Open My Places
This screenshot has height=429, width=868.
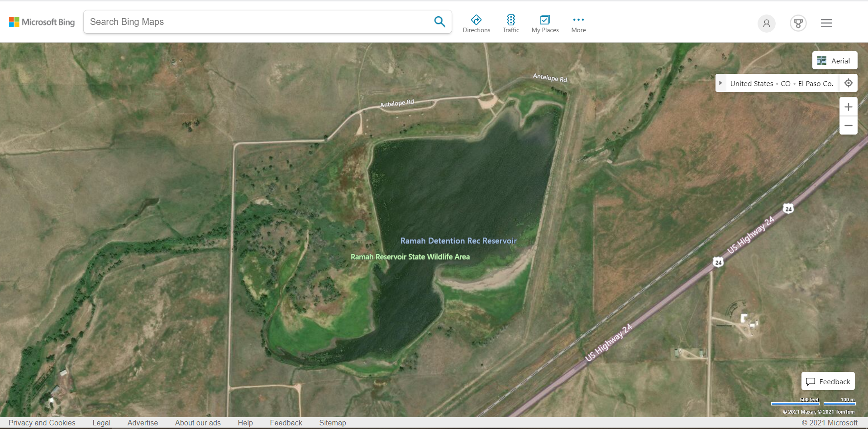click(545, 24)
